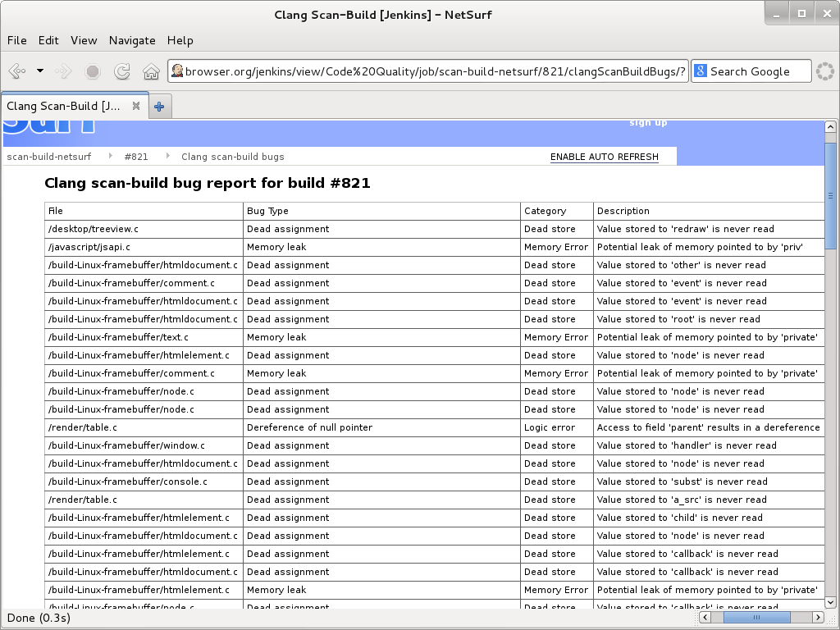Image resolution: width=840 pixels, height=630 pixels.
Task: Click the Jenkins favicon in the URL bar
Action: tap(177, 71)
